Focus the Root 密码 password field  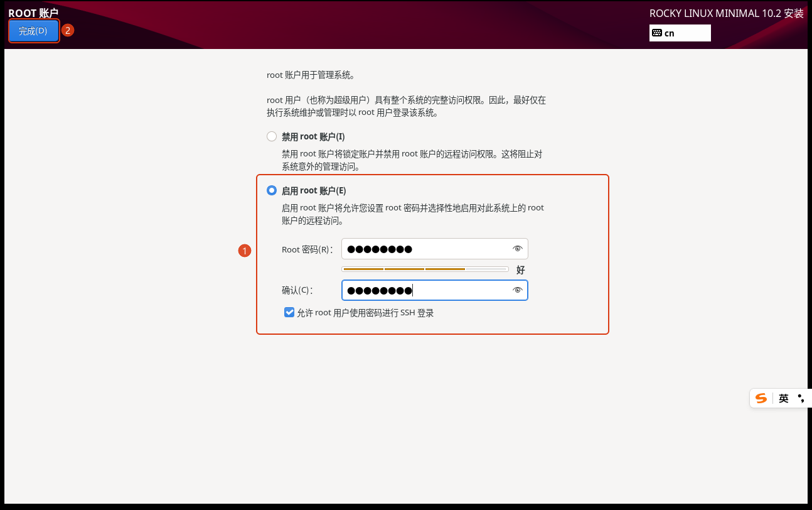click(x=435, y=249)
